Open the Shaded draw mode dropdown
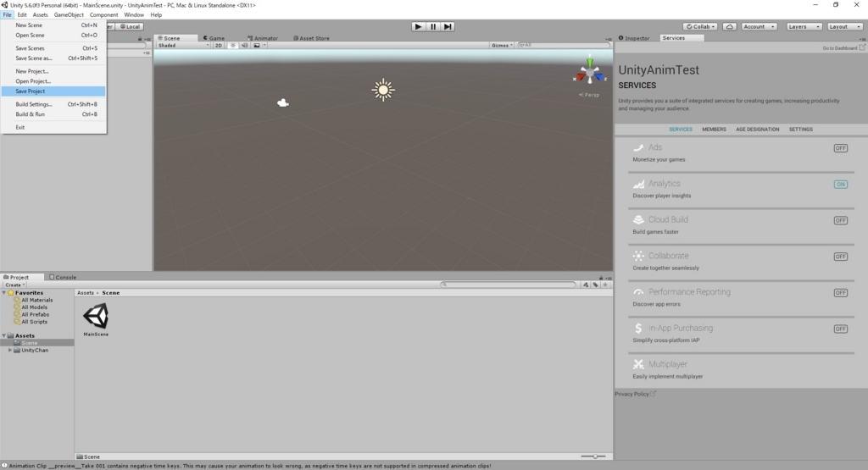Viewport: 868px width, 470px height. pyautogui.click(x=183, y=46)
